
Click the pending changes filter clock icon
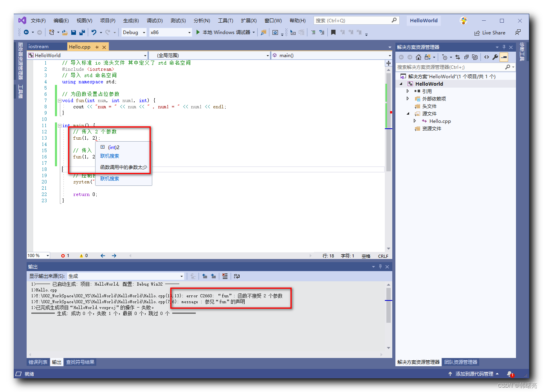445,57
